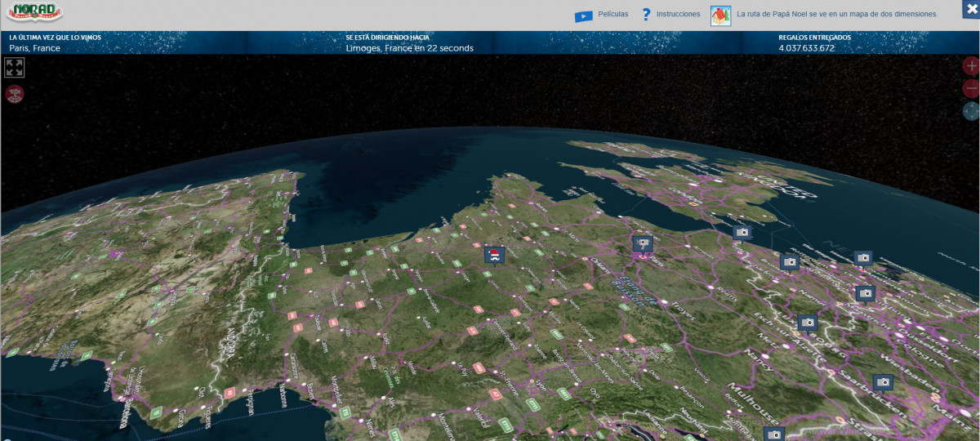Open the video camera marker at Paris
Image resolution: width=980 pixels, height=441 pixels.
643,243
